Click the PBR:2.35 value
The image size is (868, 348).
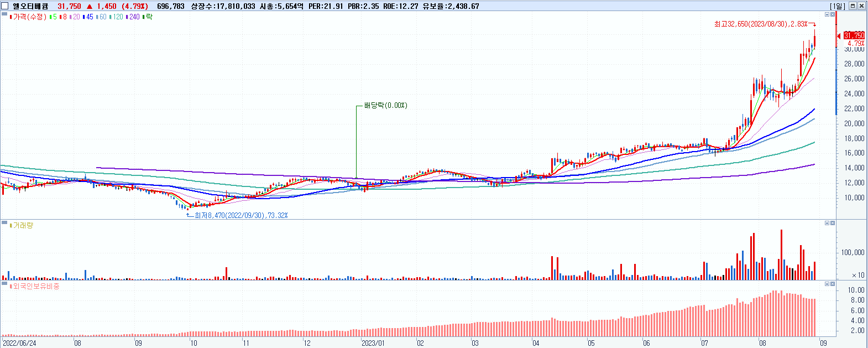coord(363,6)
